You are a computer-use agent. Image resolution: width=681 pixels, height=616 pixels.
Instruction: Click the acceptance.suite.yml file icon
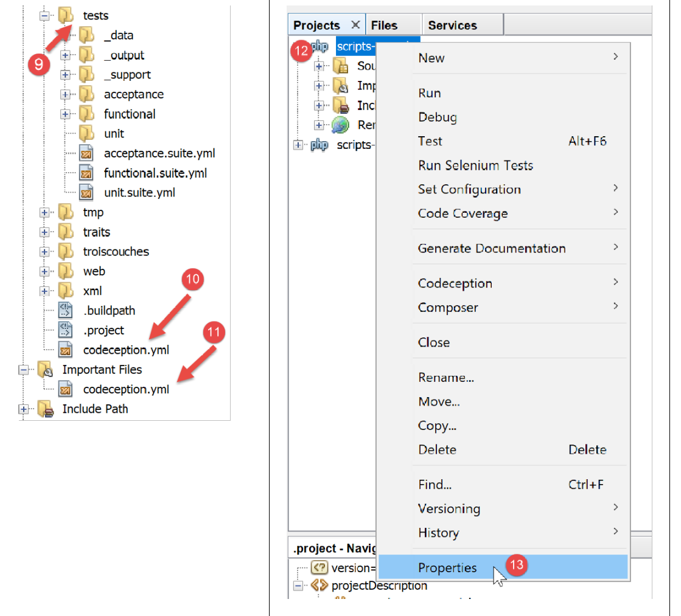(x=86, y=153)
